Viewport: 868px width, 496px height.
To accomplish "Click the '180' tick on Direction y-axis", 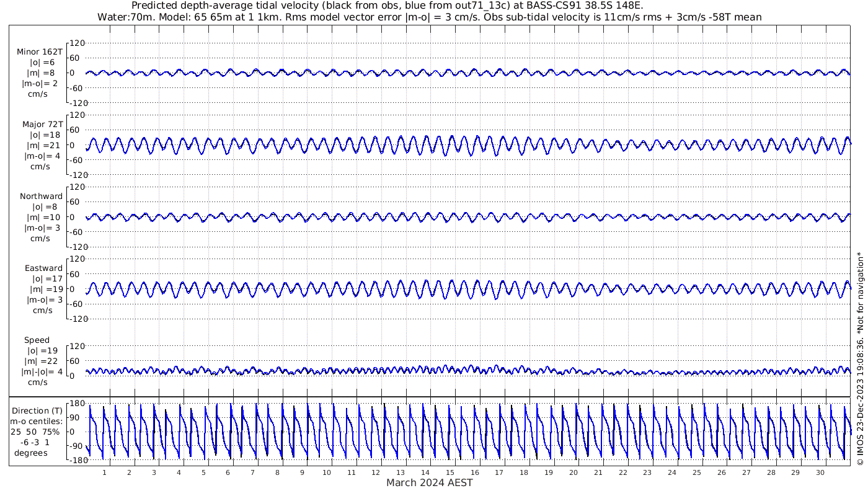I will (77, 404).
